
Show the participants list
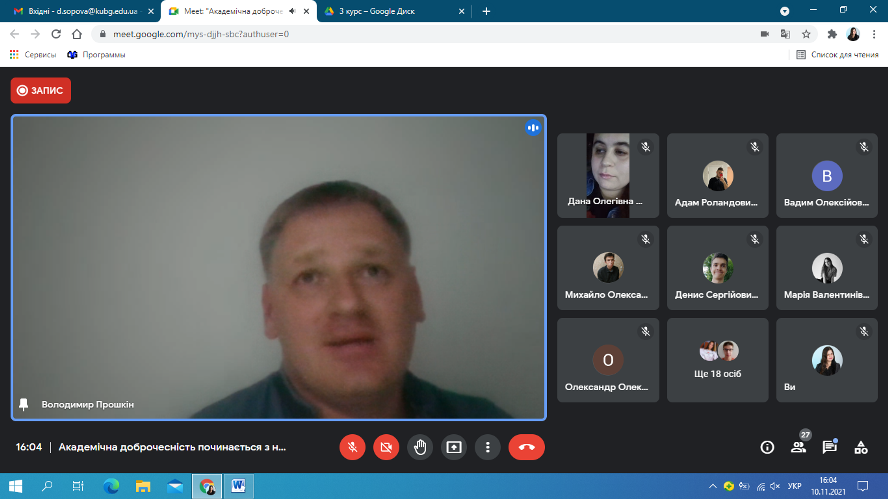(799, 447)
